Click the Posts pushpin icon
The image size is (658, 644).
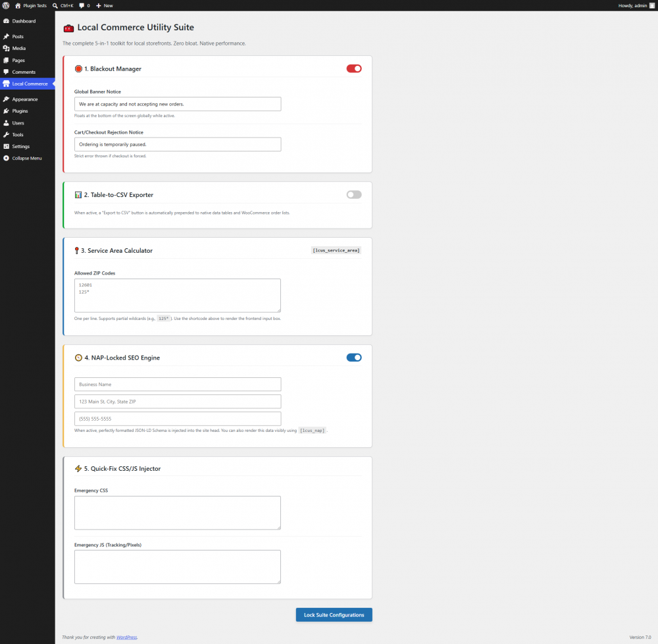pyautogui.click(x=7, y=36)
